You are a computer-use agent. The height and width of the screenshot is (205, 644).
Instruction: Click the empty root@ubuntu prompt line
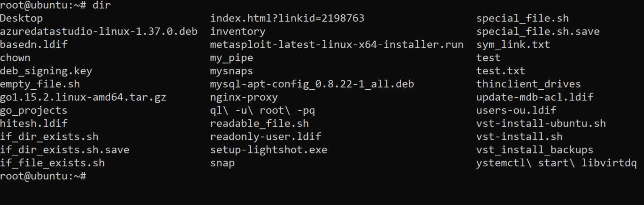click(x=43, y=176)
